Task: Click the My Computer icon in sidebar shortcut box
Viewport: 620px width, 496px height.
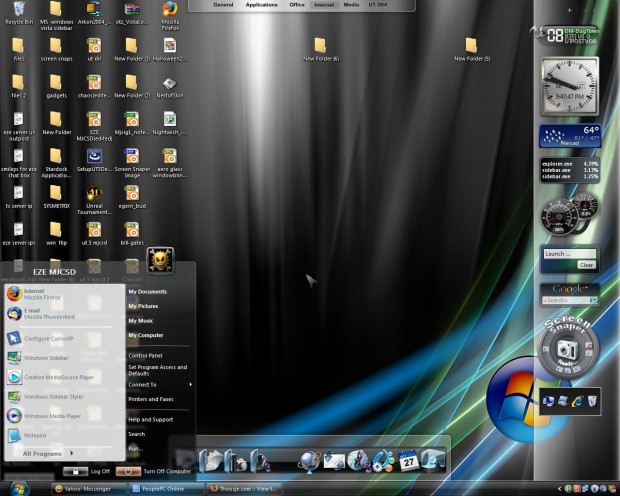Action: coord(548,401)
